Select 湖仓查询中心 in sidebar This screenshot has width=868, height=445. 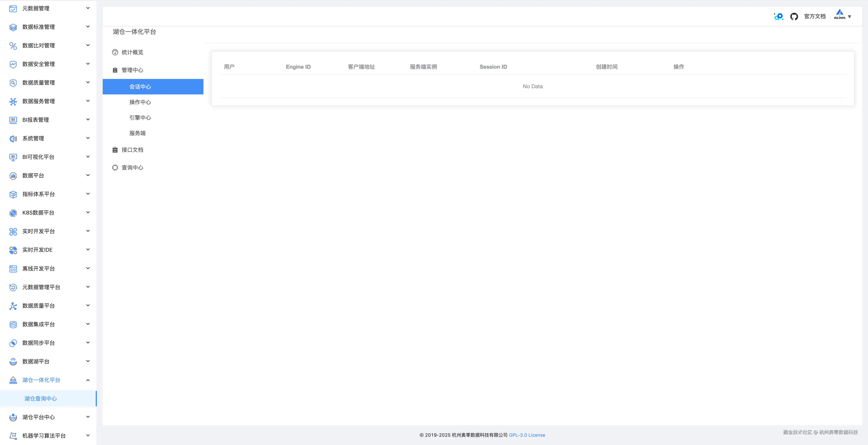pos(41,399)
